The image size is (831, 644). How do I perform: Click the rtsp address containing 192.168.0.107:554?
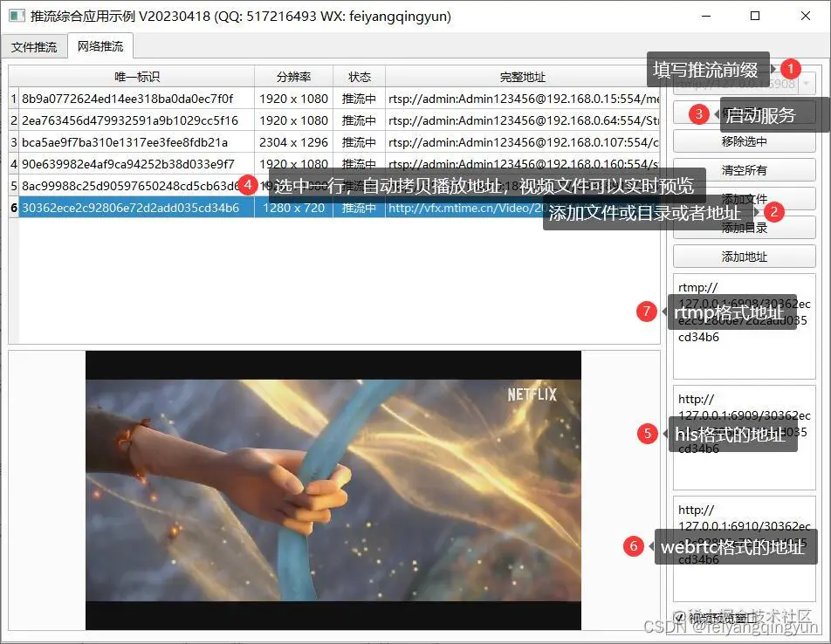coord(522,142)
